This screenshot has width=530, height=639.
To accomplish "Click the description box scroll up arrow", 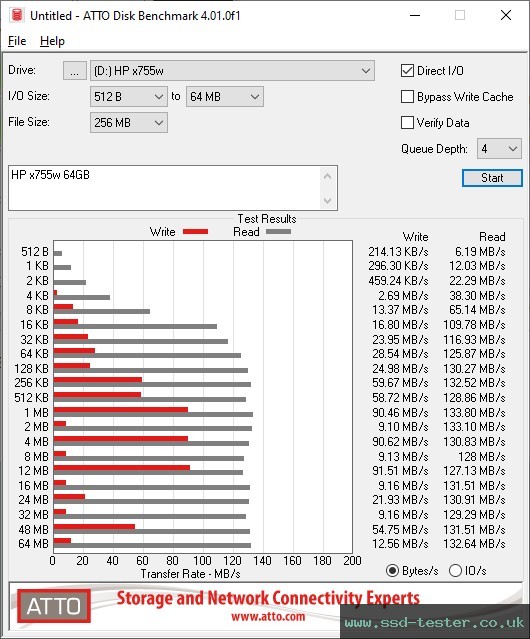I will click(x=328, y=176).
